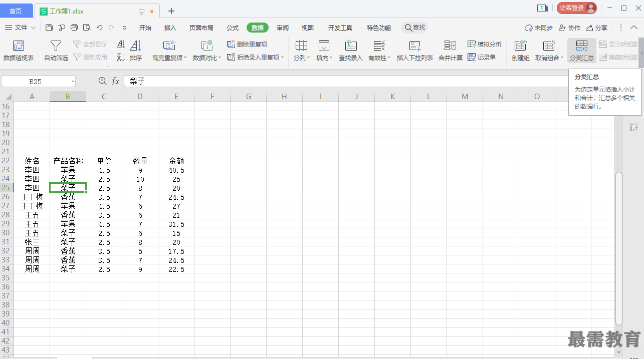The height and width of the screenshot is (359, 644).
Task: Sort descending with the Z-A icon
Action: point(121,58)
